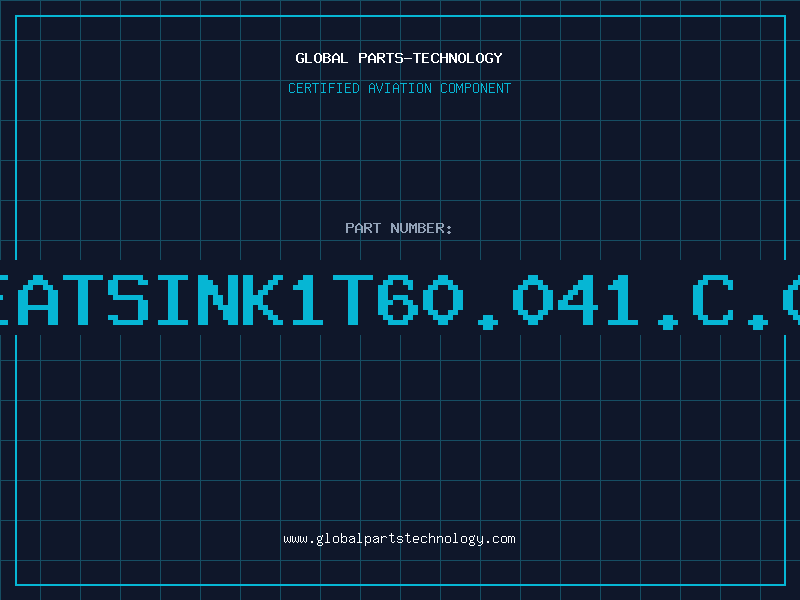Click the GLOBAL PARTS-TECHNOLOGY heading
This screenshot has width=800, height=600.
point(399,58)
